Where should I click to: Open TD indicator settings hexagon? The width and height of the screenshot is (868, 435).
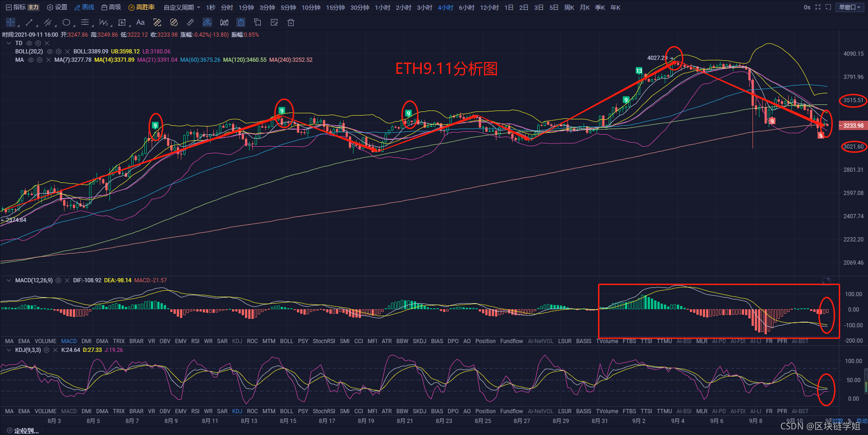[38, 43]
